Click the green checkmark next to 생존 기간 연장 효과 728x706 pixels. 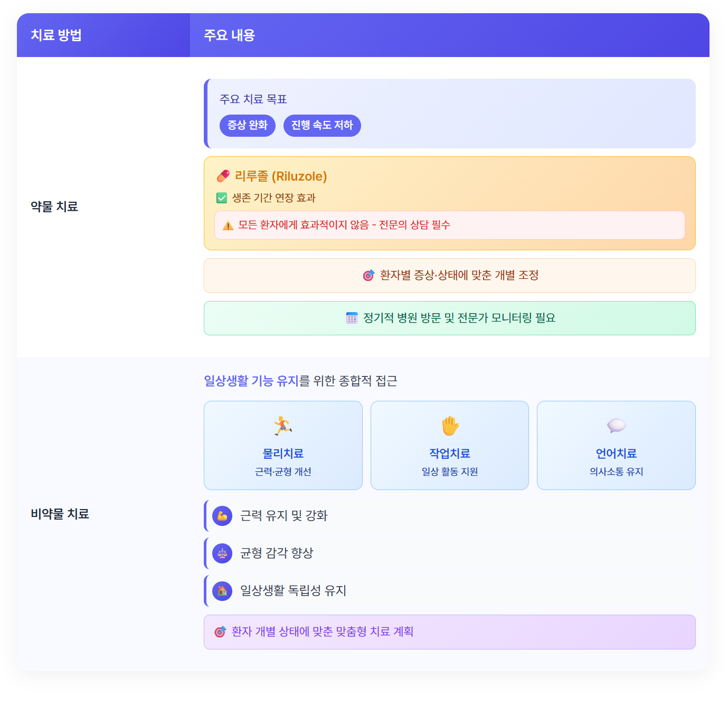[x=222, y=198]
